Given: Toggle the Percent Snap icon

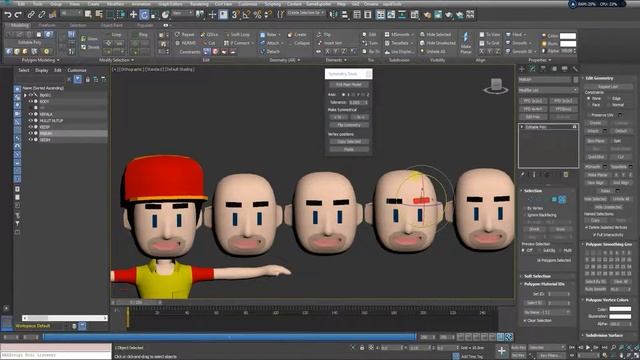Looking at the screenshot, I should pyautogui.click(x=257, y=15).
